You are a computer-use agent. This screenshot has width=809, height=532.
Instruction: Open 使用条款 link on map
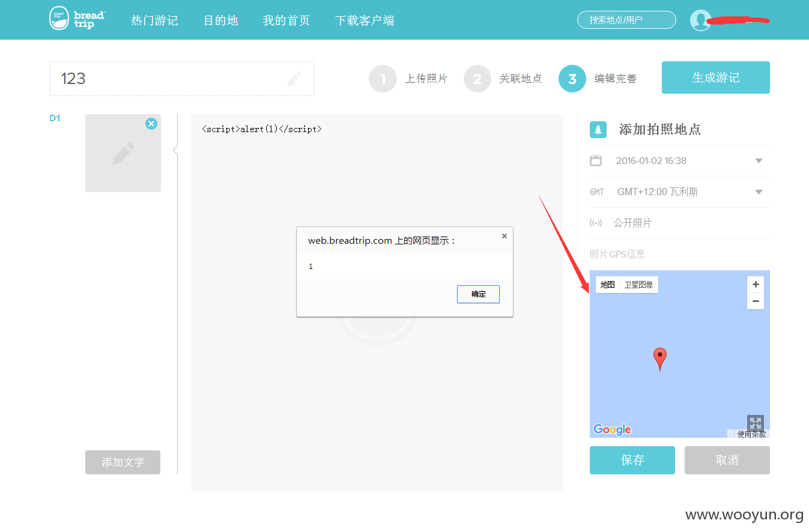[752, 434]
